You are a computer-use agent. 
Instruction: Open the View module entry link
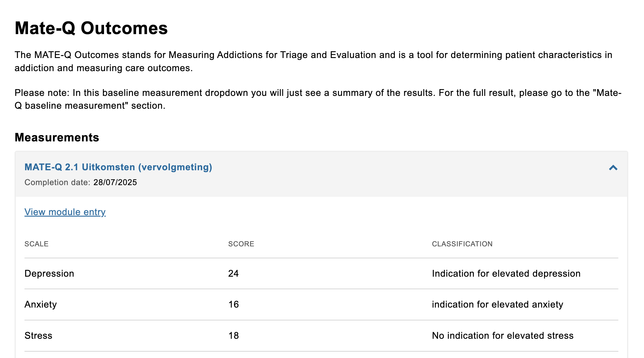[65, 212]
